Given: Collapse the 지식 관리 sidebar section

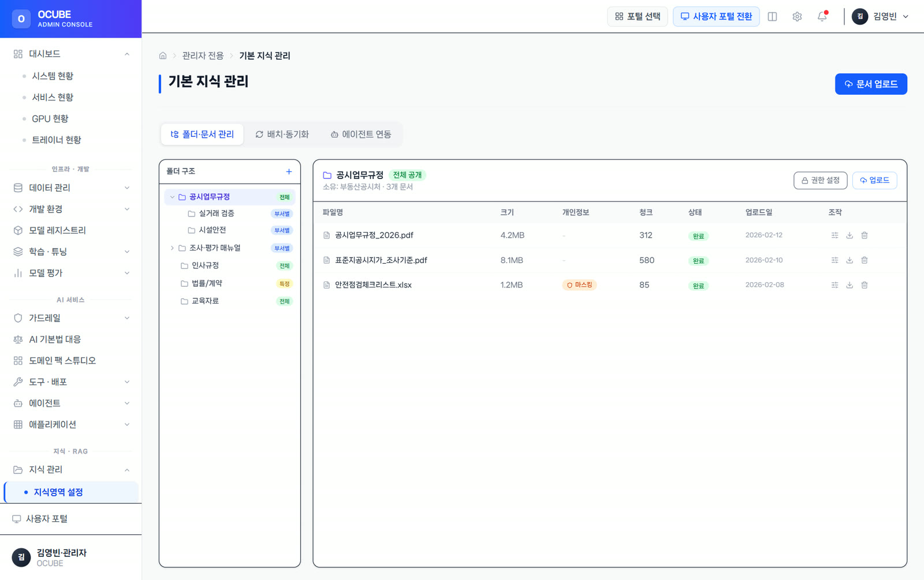Looking at the screenshot, I should (127, 470).
